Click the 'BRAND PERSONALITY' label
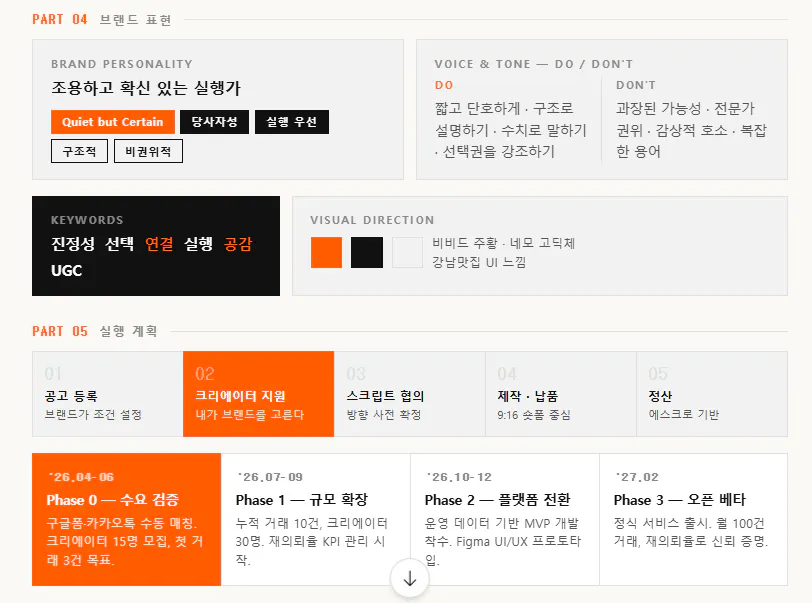Image resolution: width=812 pixels, height=603 pixels. pos(122,64)
